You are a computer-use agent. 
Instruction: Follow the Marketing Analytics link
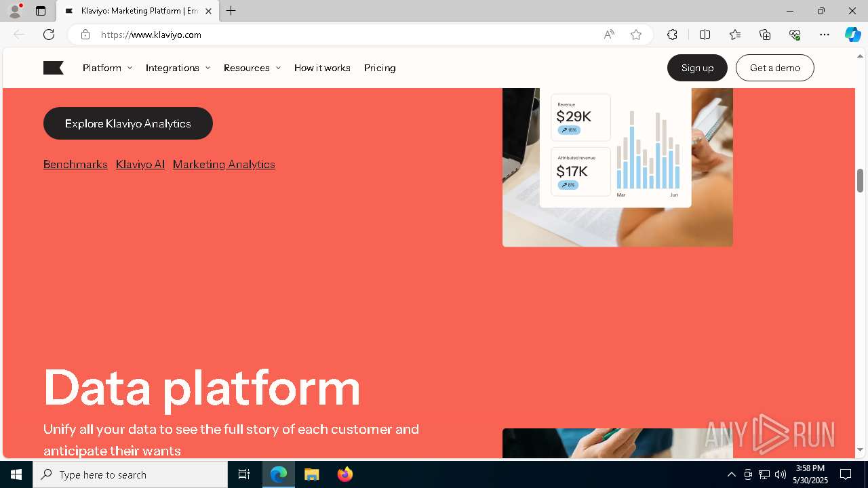[224, 164]
